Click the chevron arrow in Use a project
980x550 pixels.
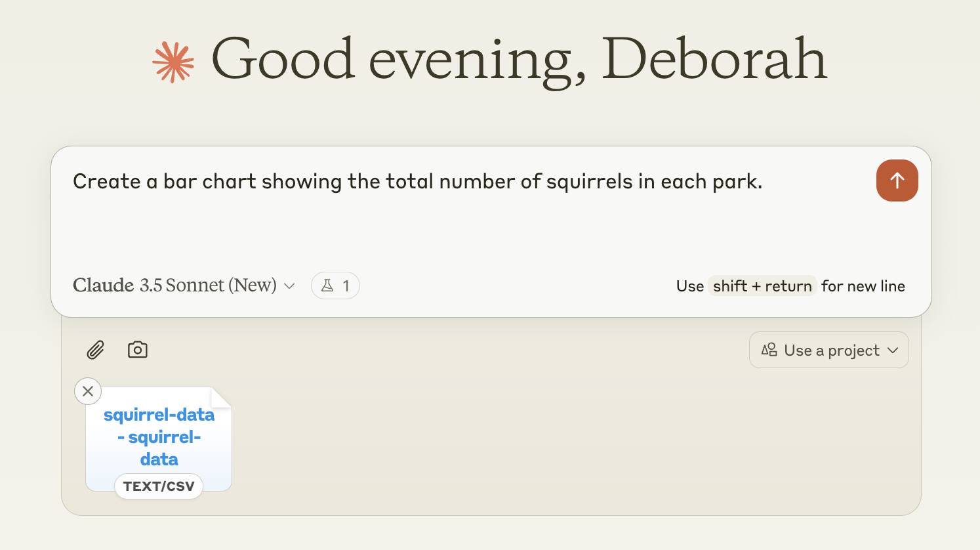click(893, 350)
